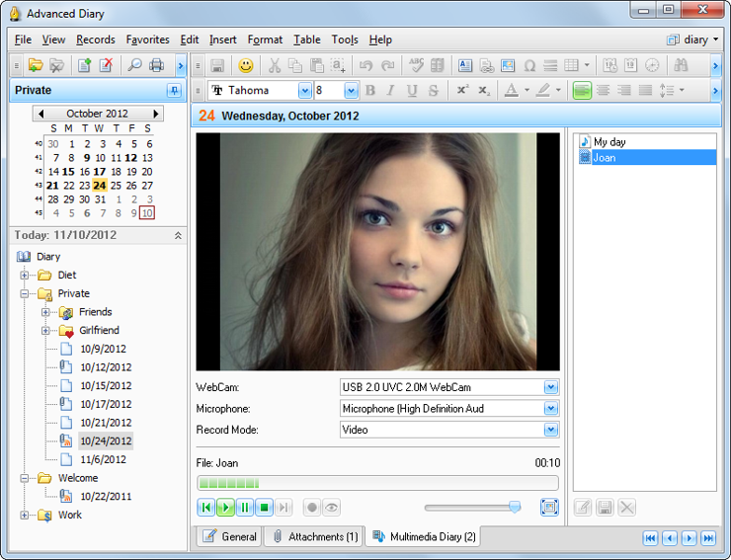Screen dimensions: 731x560
Task: Pause the video playback
Action: [x=245, y=508]
